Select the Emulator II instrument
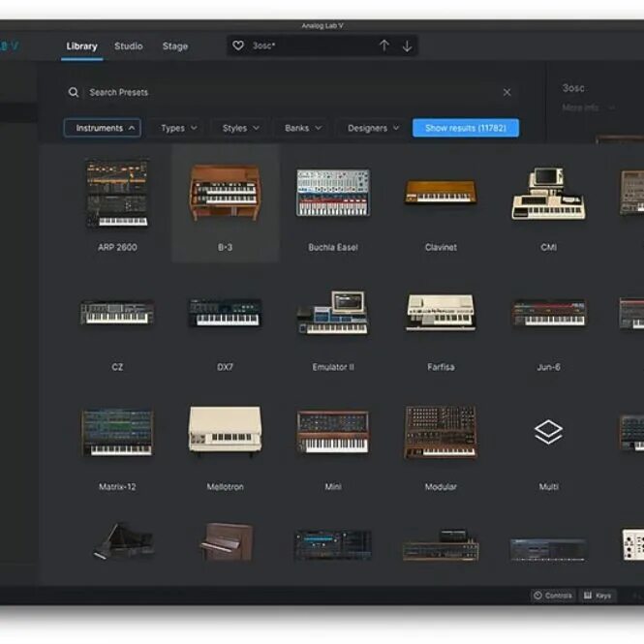Image resolution: width=644 pixels, height=644 pixels. [333, 328]
